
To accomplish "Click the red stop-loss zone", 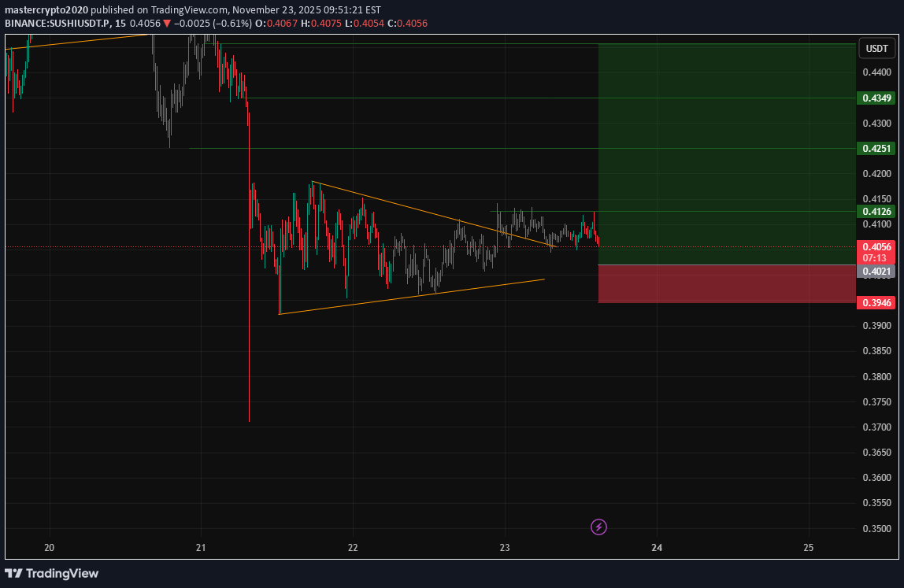I will click(724, 284).
